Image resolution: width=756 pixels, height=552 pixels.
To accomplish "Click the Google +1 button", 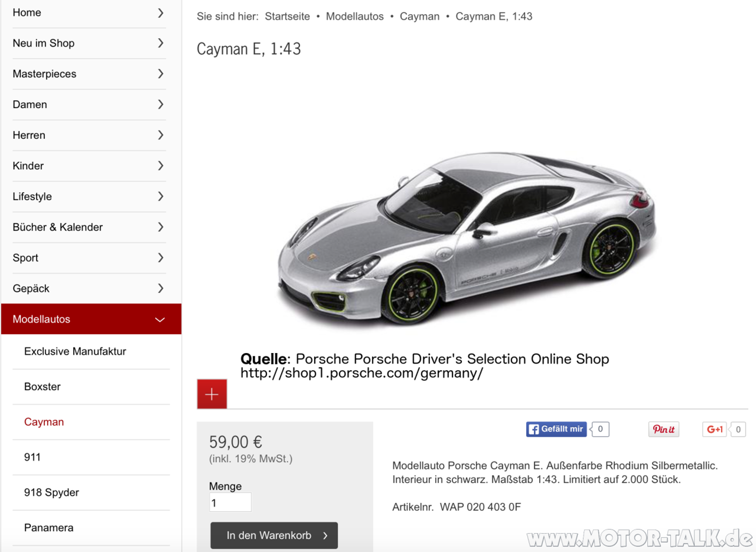I will pos(714,429).
